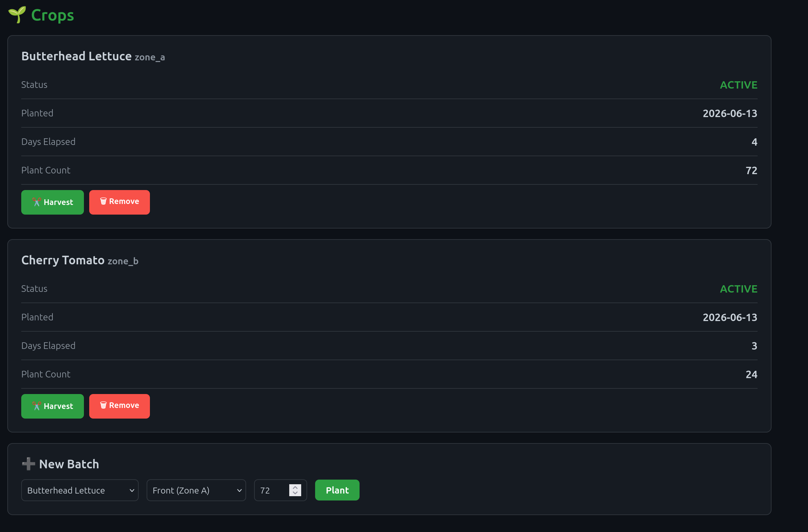Click the seedling icon beside Crops
The height and width of the screenshot is (532, 808).
(17, 15)
